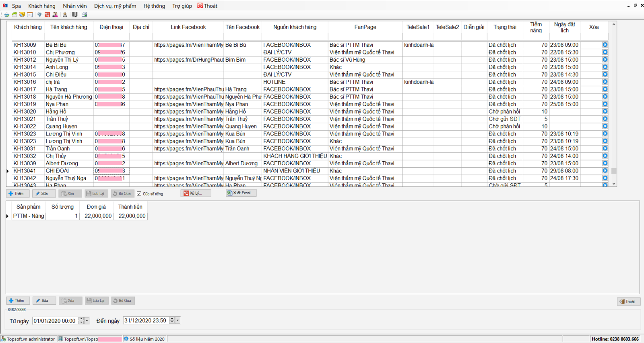Open the Hệ thống menu
The width and height of the screenshot is (644, 343).
[154, 6]
